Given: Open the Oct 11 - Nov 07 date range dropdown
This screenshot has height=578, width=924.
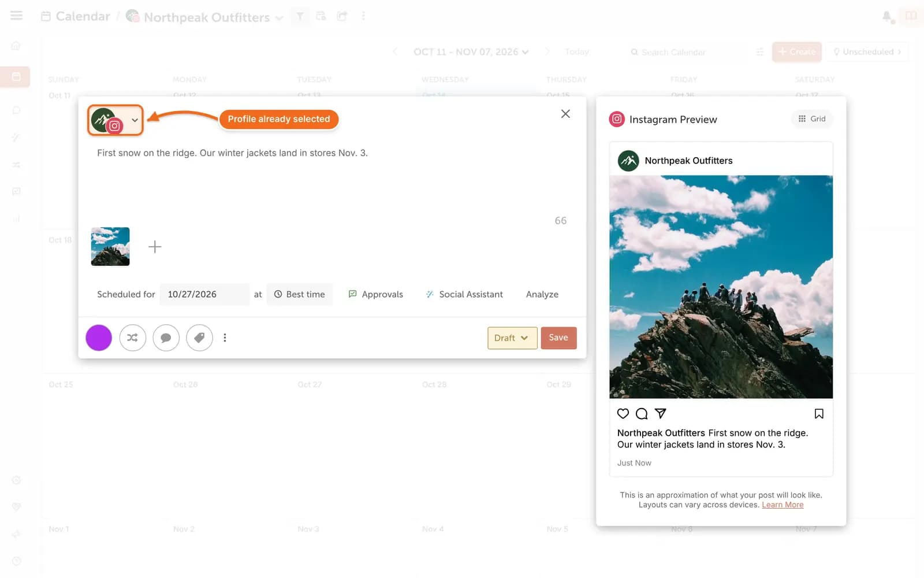Looking at the screenshot, I should pyautogui.click(x=471, y=52).
